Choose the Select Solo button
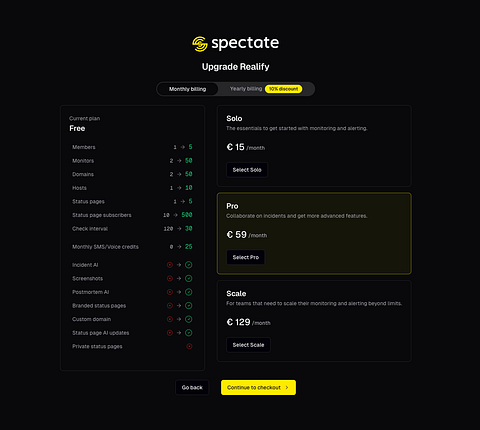This screenshot has height=430, width=480. click(x=247, y=170)
